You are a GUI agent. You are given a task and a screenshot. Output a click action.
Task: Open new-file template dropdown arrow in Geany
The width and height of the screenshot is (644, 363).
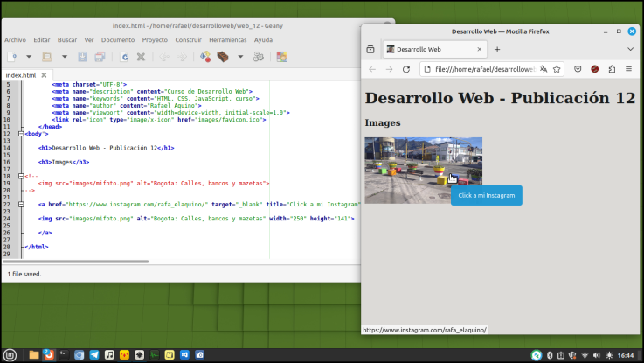click(x=29, y=57)
